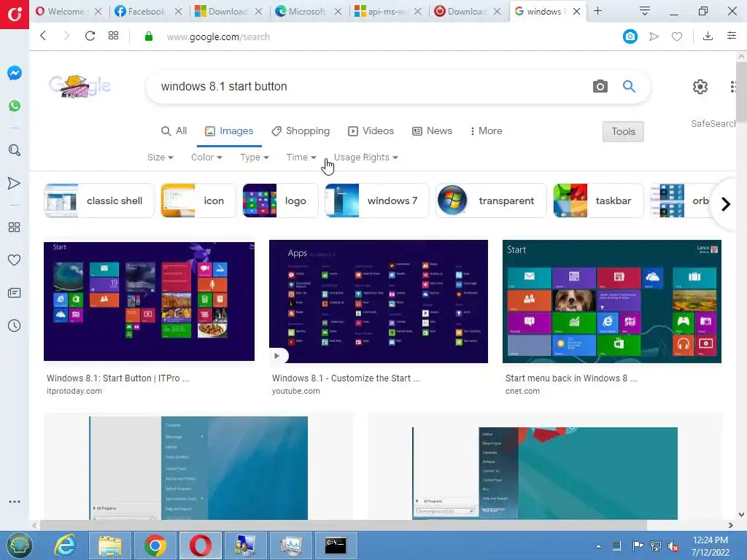Show hidden system tray icons
Viewport: 747px width, 560px height.
598,545
